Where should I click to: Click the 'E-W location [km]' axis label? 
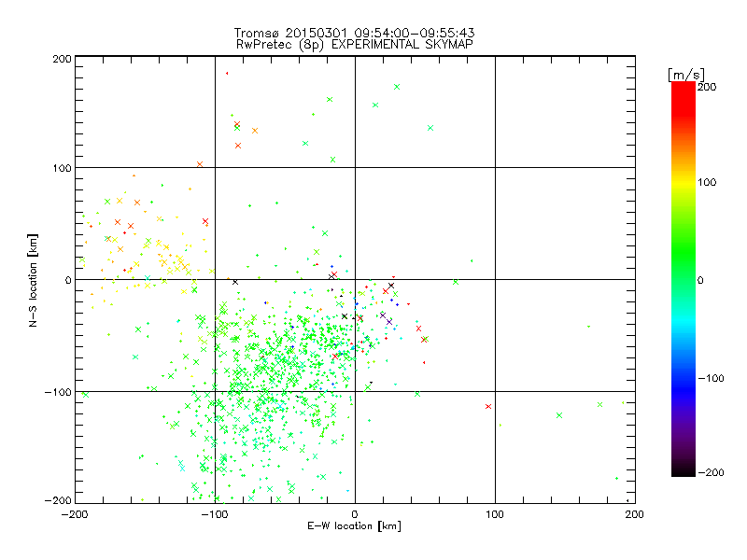pos(354,525)
